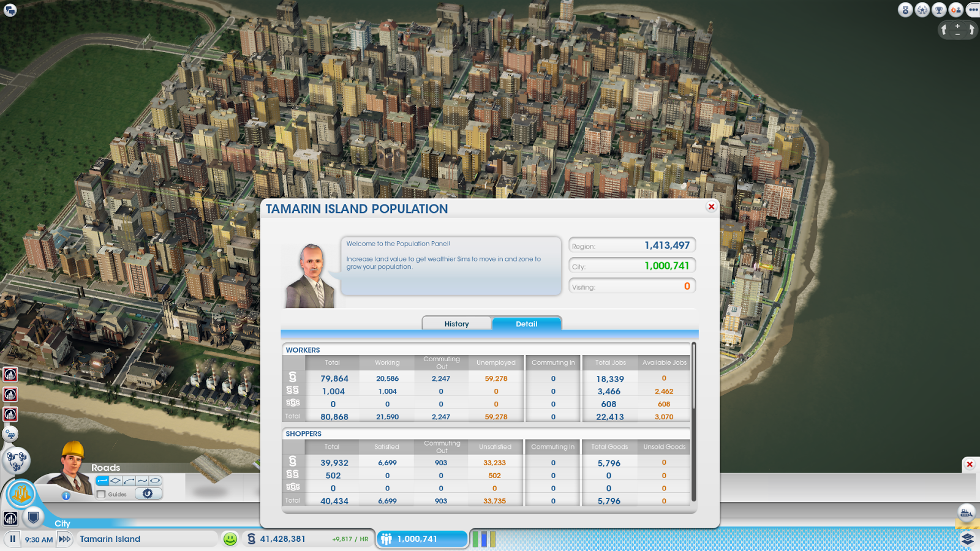This screenshot has height=551, width=980.
Task: Click the medal leaderboards icon at top right
Action: tap(905, 10)
